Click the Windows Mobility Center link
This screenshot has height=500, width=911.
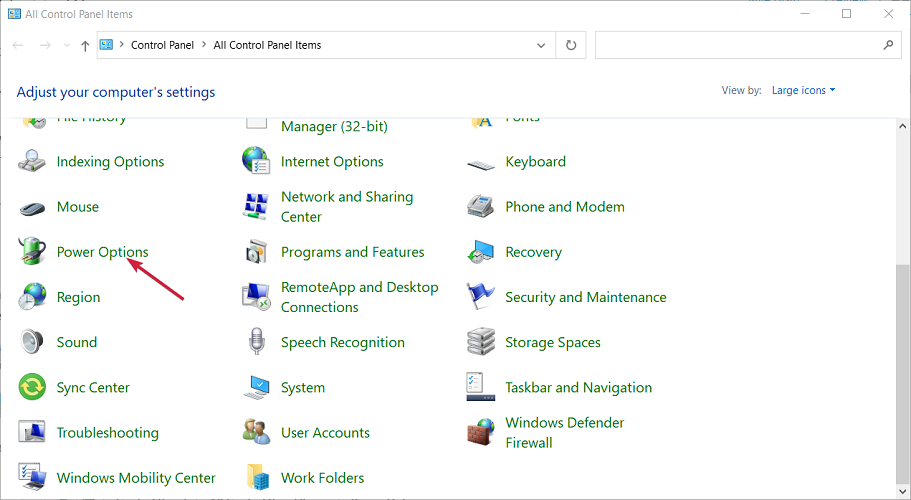coord(136,478)
